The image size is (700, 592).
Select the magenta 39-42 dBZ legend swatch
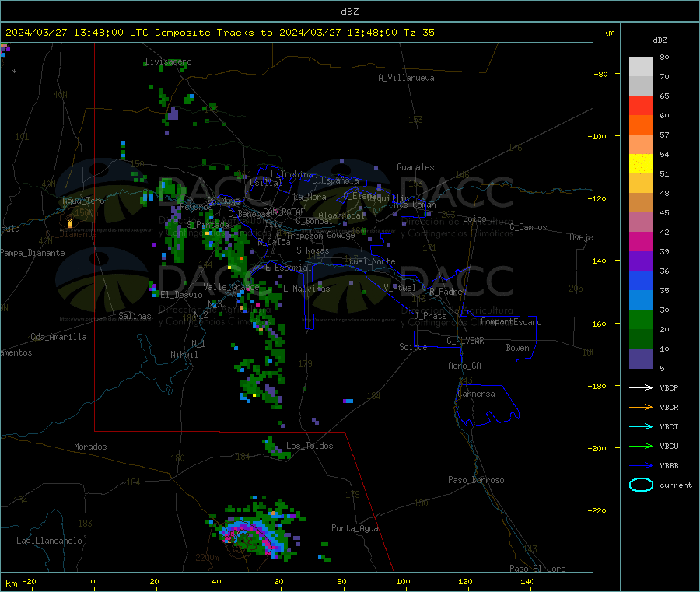point(641,241)
